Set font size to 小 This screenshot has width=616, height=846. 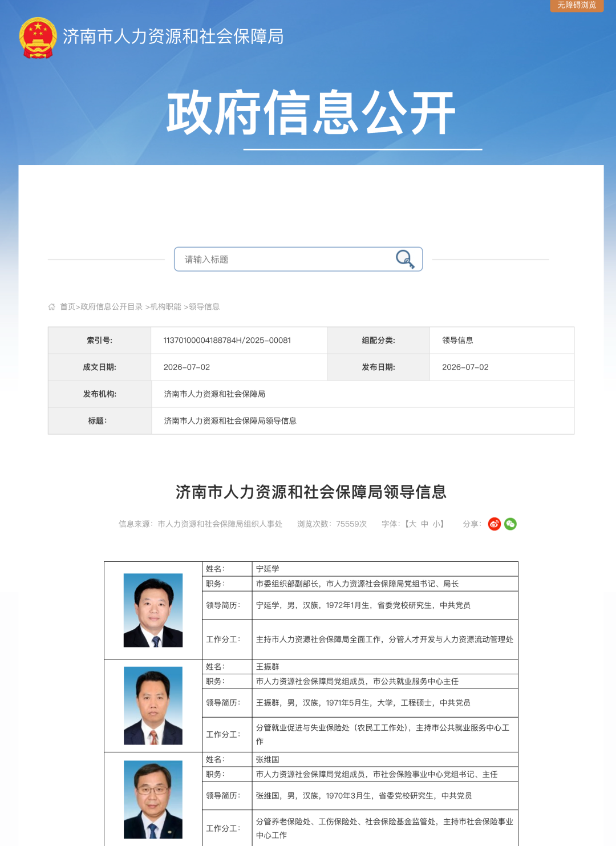click(436, 524)
